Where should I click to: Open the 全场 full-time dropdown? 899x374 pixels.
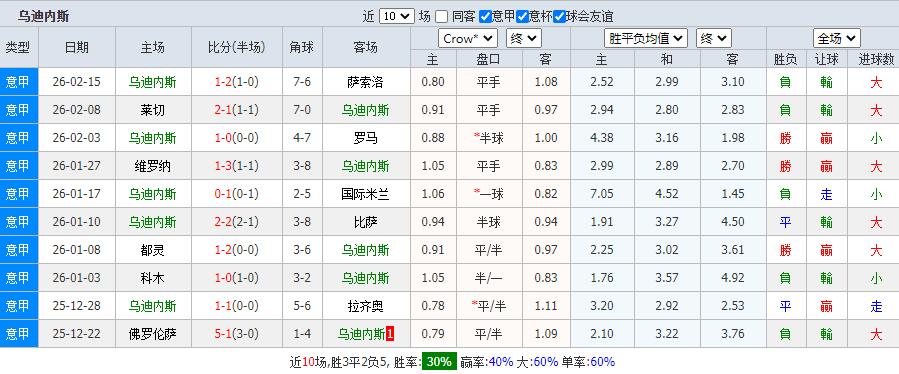[837, 38]
